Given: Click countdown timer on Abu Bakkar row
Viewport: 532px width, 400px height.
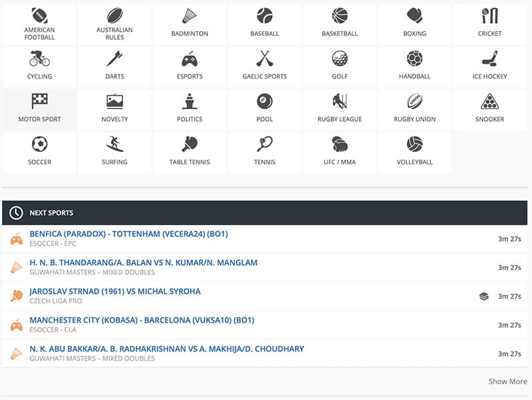Looking at the screenshot, I should click(509, 354).
